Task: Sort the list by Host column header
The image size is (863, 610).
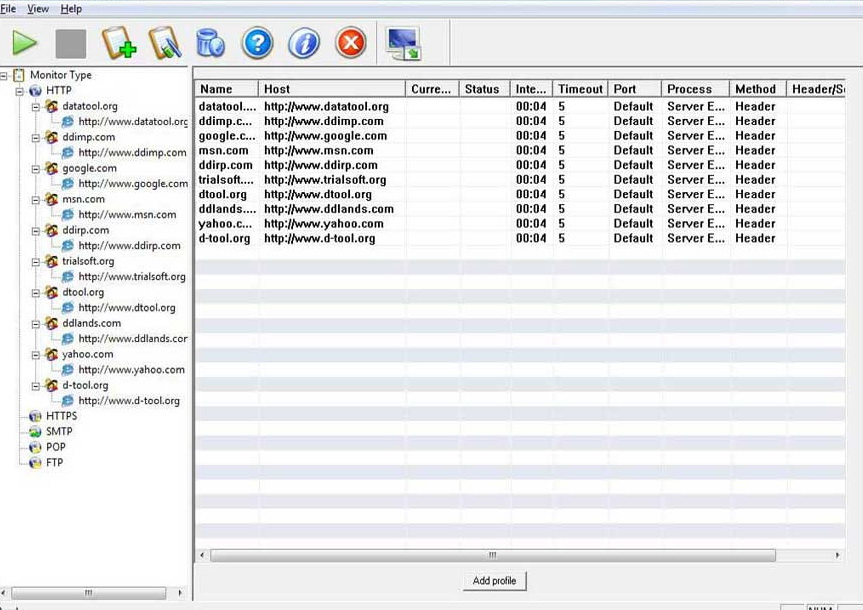Action: click(x=331, y=89)
